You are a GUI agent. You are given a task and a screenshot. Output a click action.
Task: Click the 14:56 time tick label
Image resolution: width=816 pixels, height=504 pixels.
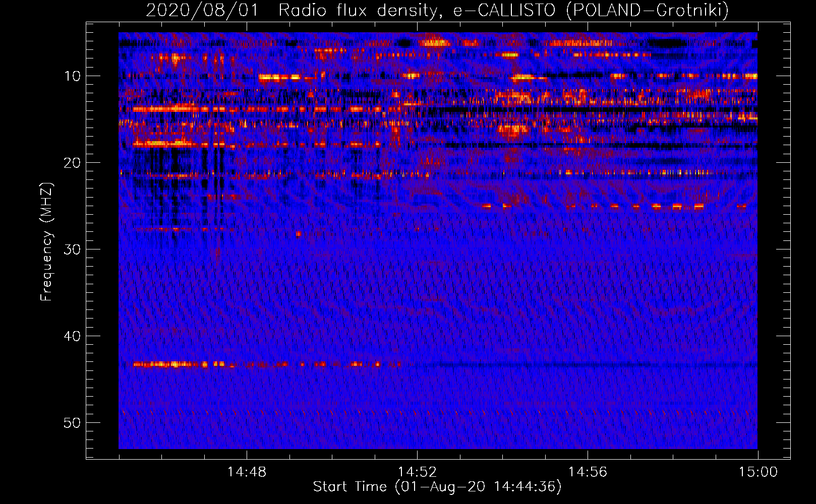[588, 472]
